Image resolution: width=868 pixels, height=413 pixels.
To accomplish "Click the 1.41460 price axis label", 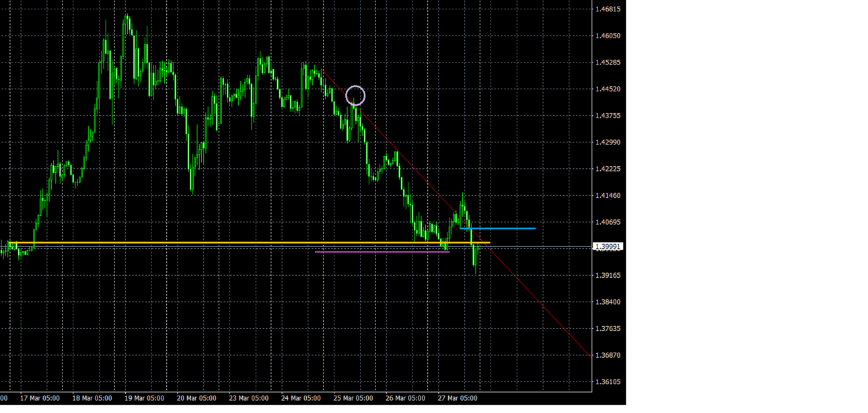I will 608,196.
